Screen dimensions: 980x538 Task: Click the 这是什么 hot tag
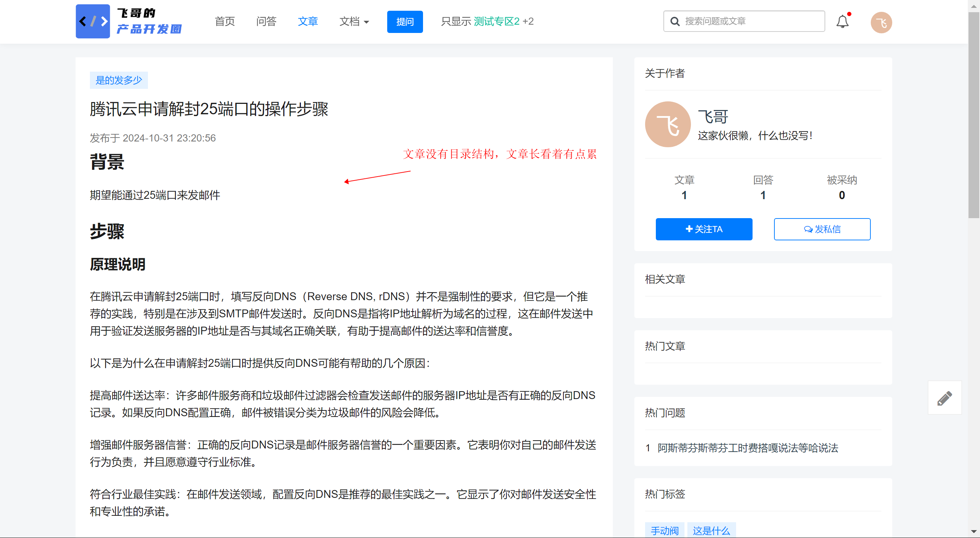(711, 530)
